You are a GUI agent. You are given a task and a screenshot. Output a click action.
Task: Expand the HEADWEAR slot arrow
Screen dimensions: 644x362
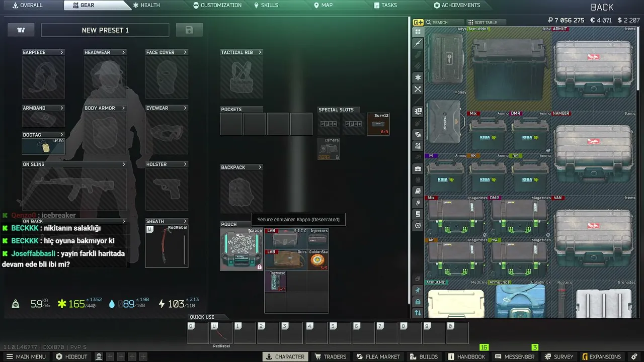pos(123,52)
